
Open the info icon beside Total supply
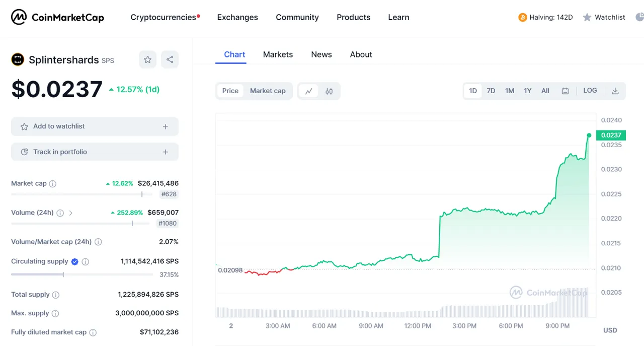point(56,295)
